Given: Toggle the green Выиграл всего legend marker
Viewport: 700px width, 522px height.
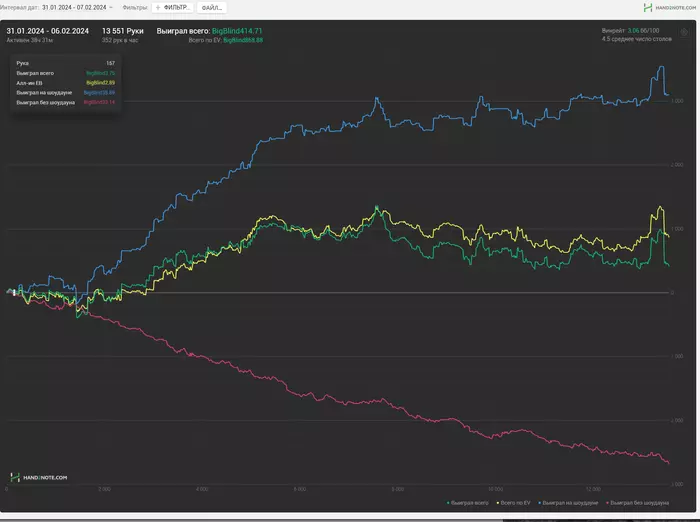Looking at the screenshot, I should point(448,503).
